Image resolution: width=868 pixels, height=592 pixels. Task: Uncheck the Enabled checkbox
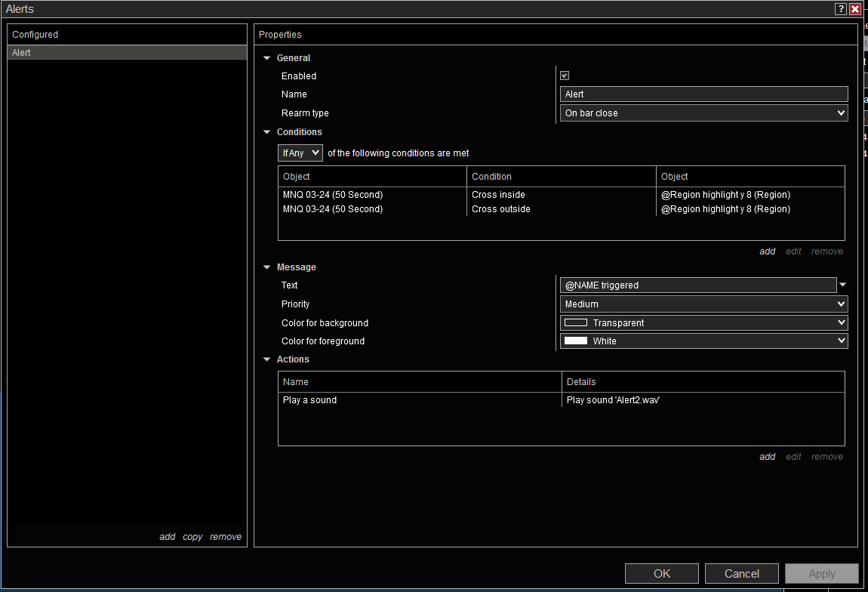pyautogui.click(x=565, y=76)
